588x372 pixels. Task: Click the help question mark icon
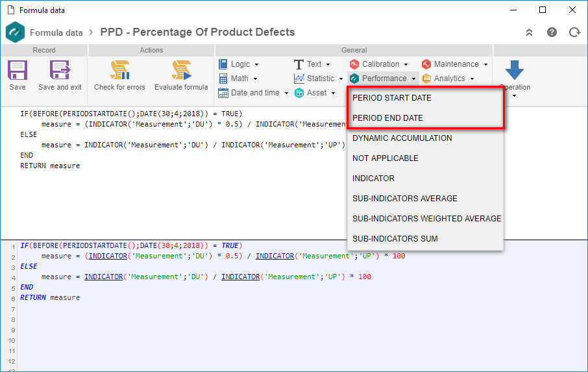click(x=552, y=32)
